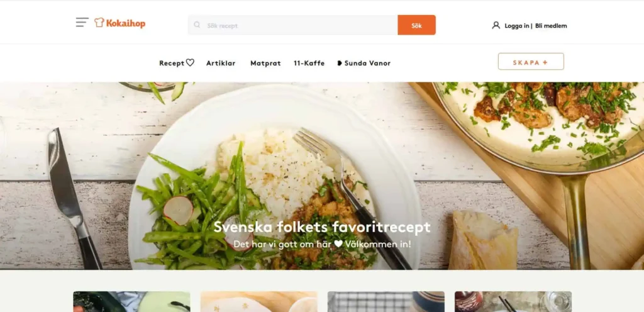Click the Sunda Vanor leaf icon
This screenshot has width=644, height=312.
pyautogui.click(x=340, y=64)
